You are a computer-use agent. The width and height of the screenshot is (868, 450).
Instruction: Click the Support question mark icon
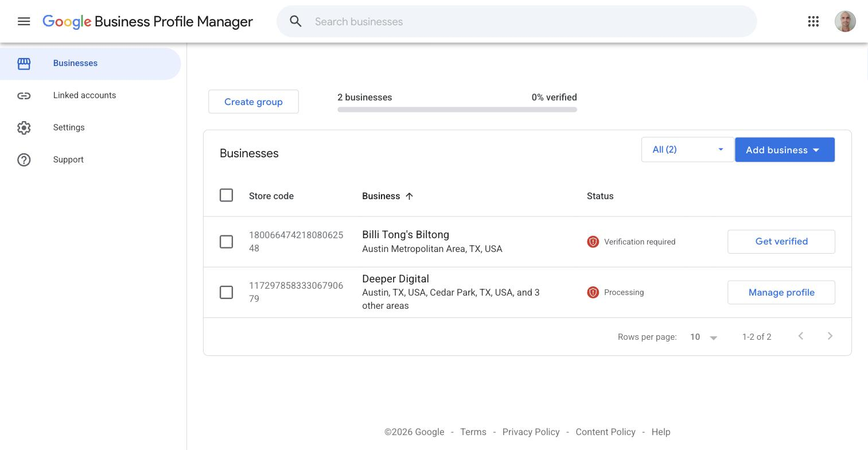click(x=24, y=160)
